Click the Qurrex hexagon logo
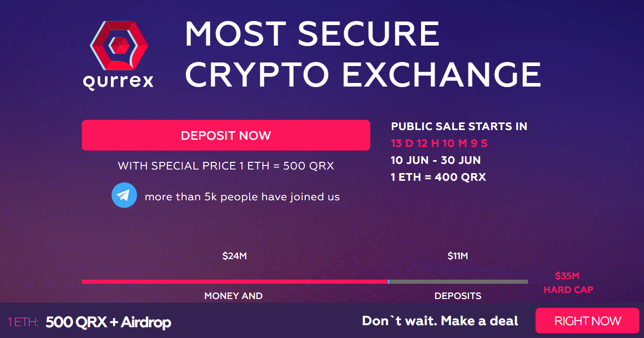Image resolution: width=644 pixels, height=338 pixels. coord(119,45)
